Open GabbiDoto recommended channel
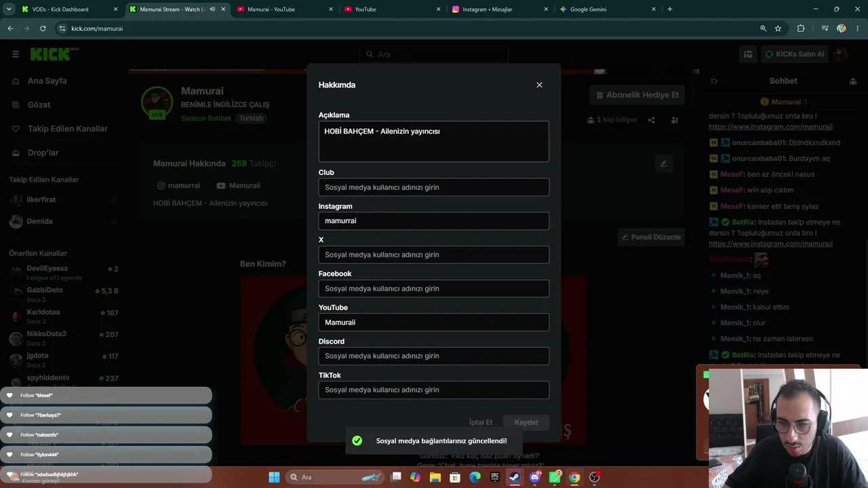The image size is (868, 488). pos(64,294)
